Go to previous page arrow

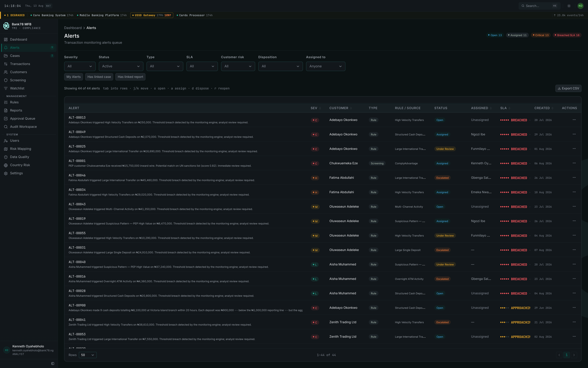click(x=559, y=355)
